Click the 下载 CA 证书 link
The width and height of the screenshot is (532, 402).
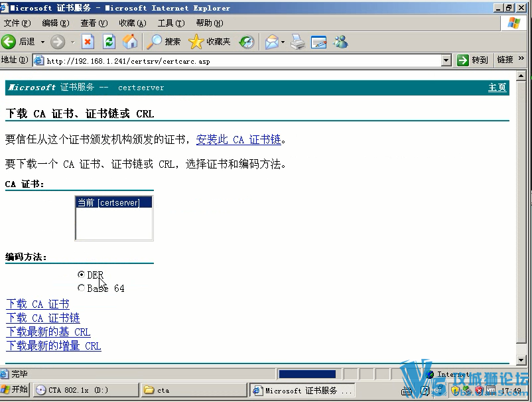pyautogui.click(x=38, y=304)
